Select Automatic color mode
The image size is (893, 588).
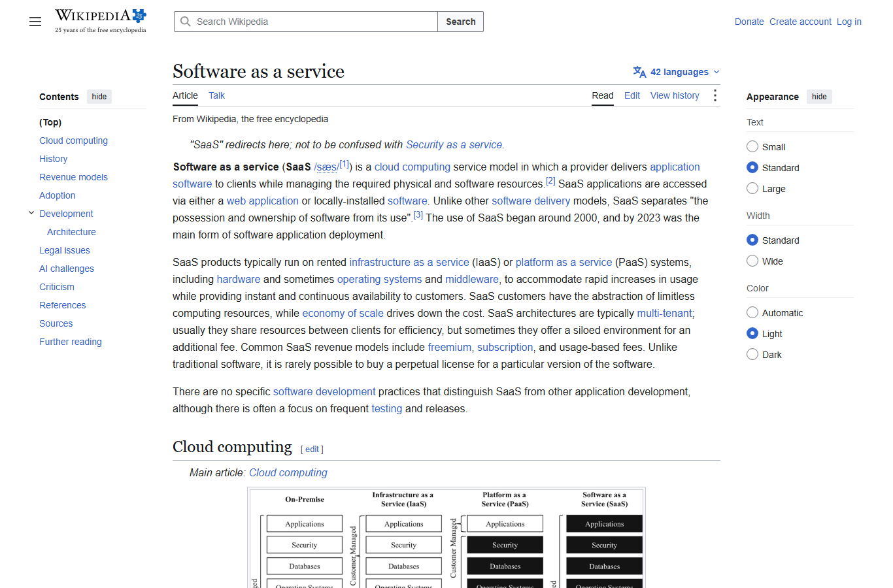tap(752, 312)
